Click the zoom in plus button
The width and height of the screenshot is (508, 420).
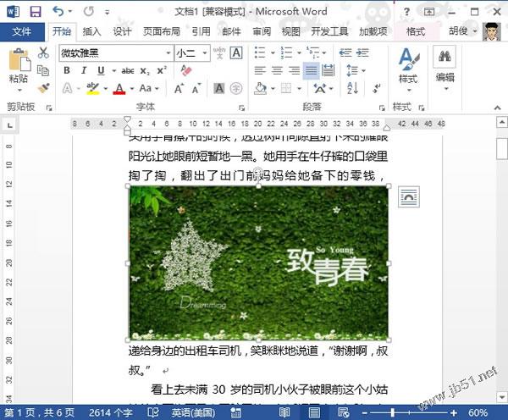[454, 412]
